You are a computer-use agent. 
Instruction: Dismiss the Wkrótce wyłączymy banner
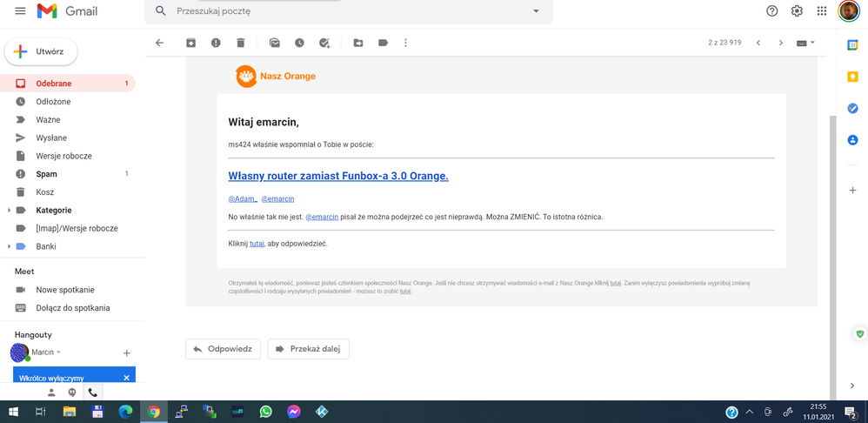pyautogui.click(x=126, y=378)
